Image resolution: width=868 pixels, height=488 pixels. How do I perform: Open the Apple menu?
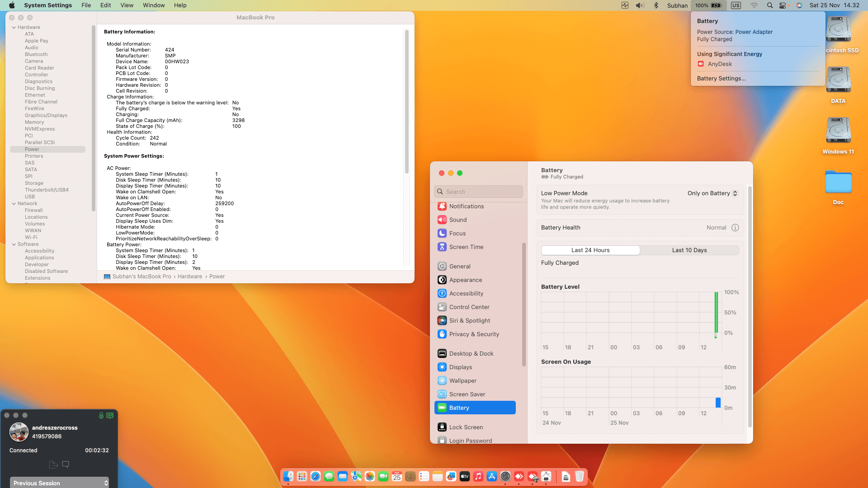[x=12, y=5]
